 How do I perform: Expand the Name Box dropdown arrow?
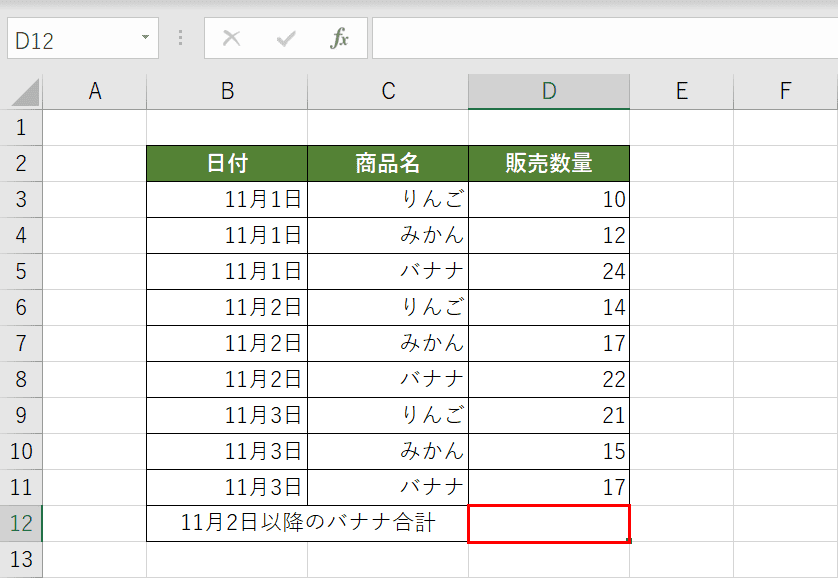tap(145, 37)
